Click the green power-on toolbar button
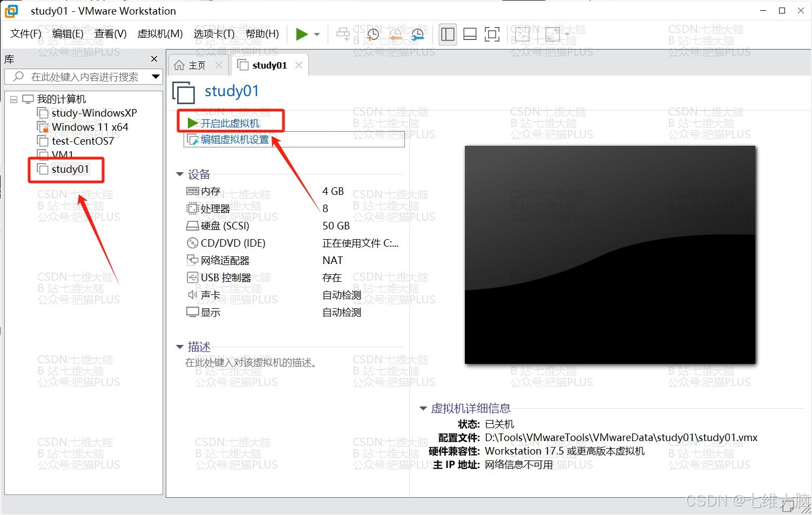 click(x=302, y=35)
